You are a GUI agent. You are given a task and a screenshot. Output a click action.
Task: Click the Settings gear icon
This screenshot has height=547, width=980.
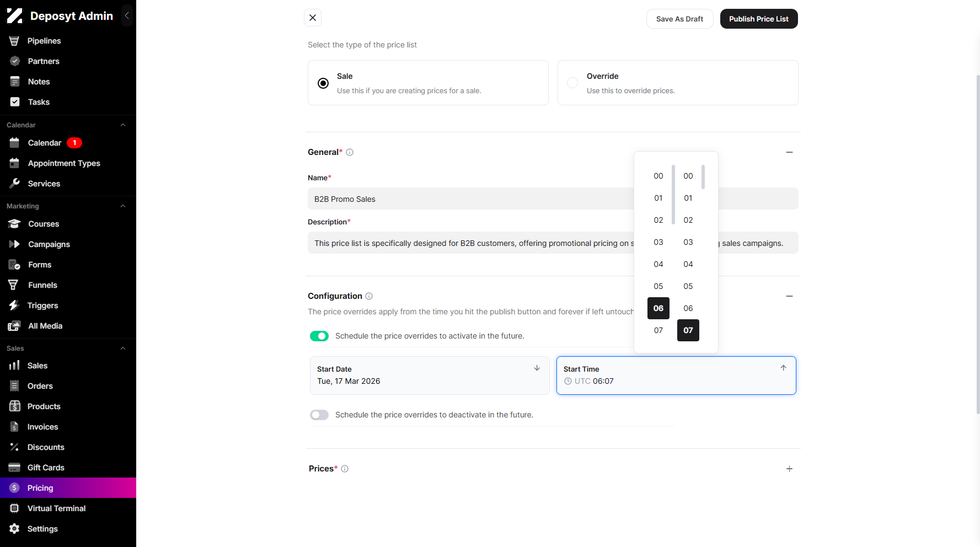pyautogui.click(x=15, y=529)
